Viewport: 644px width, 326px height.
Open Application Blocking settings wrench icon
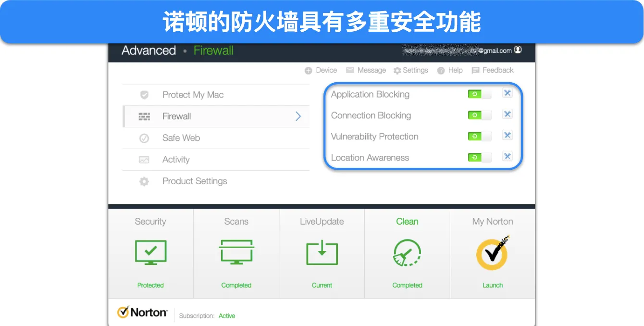tap(507, 93)
